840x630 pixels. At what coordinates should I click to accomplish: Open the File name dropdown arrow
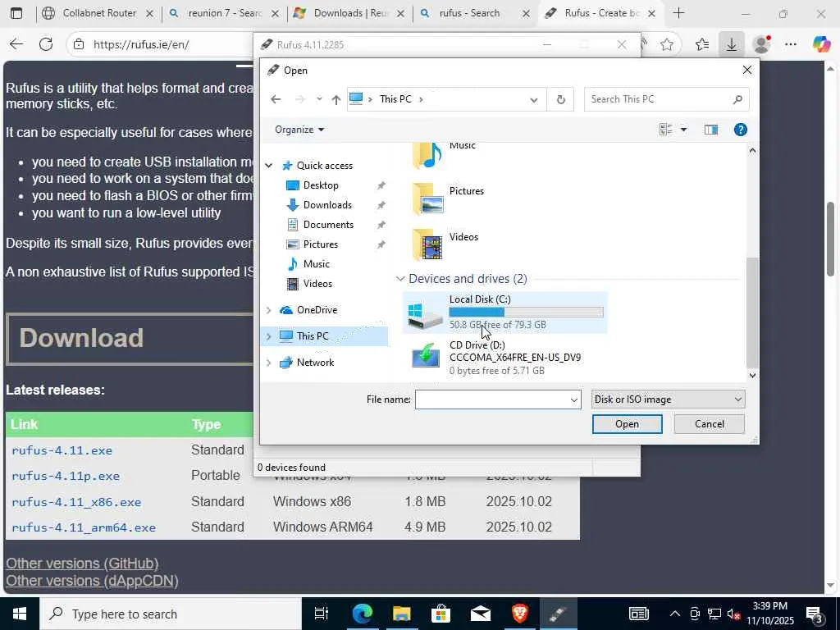pyautogui.click(x=573, y=399)
